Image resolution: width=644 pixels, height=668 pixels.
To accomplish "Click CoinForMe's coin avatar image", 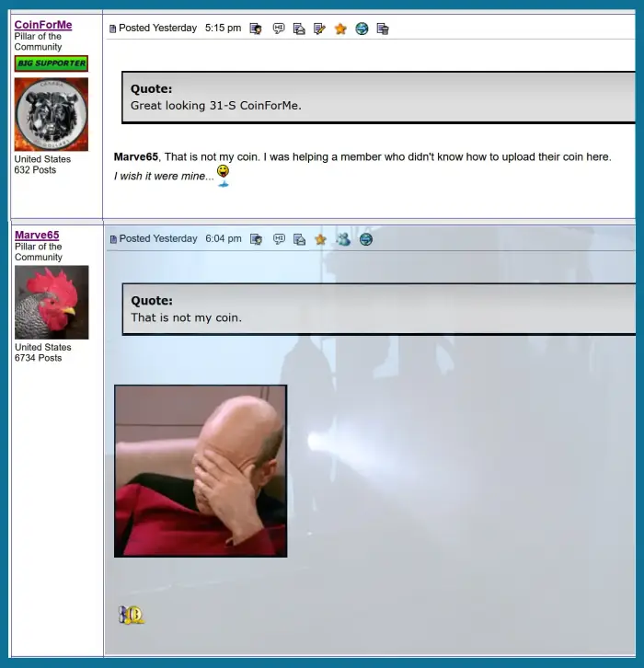I will (x=52, y=114).
